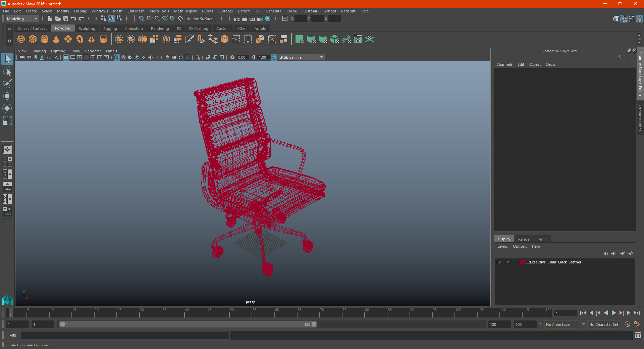644x349 pixels.
Task: Open the Render layer tab
Action: coord(524,239)
